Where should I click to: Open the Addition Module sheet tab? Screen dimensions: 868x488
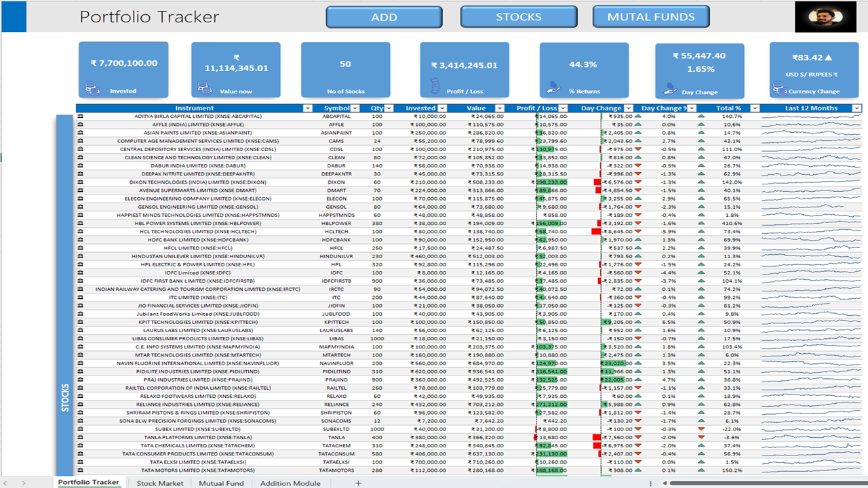(290, 483)
